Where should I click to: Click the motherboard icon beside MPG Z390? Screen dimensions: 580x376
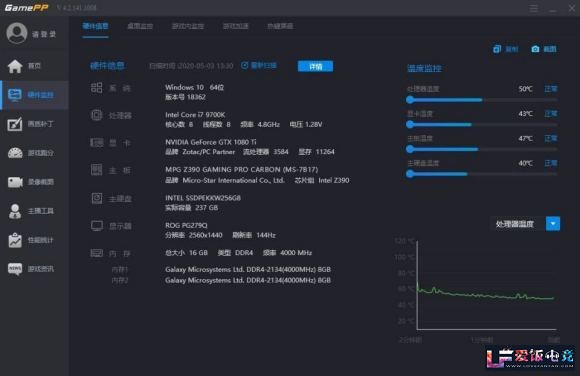[97, 170]
